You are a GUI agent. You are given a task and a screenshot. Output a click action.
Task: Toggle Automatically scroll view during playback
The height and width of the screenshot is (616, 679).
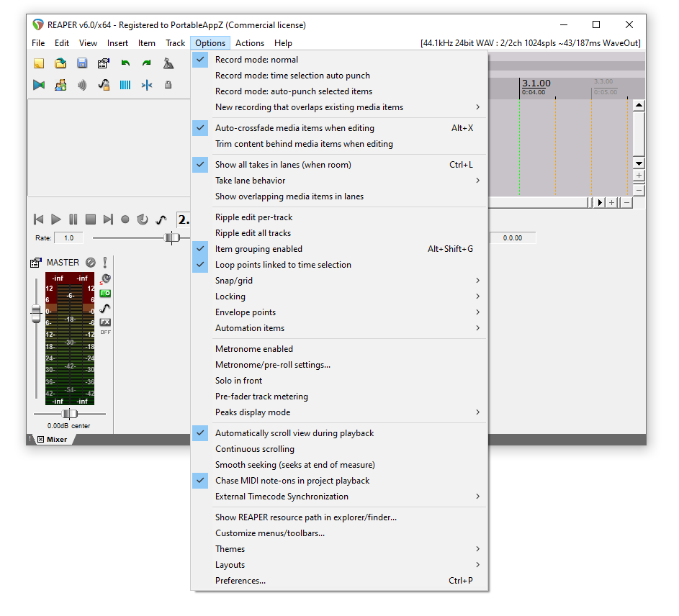point(339,433)
